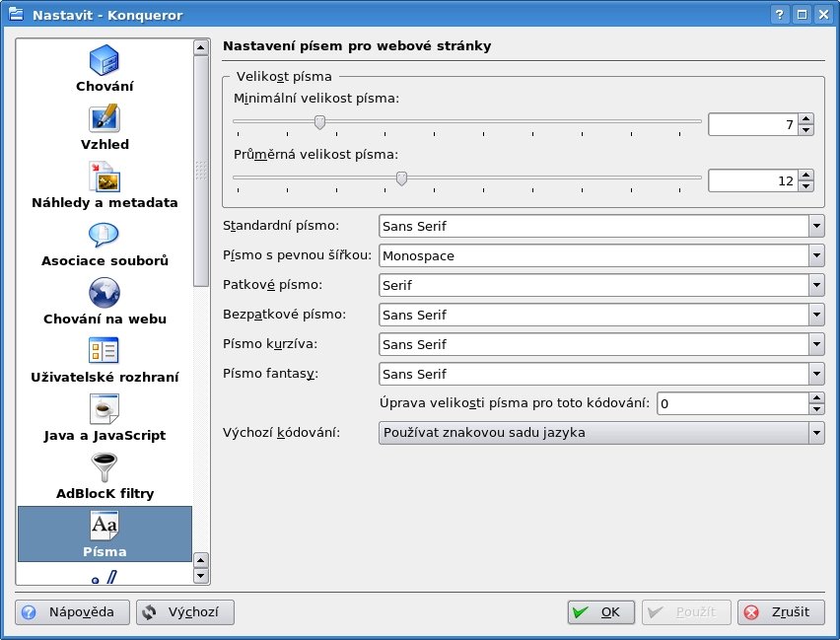Click sidebar scrollbar up arrow at top
Screen dimensions: 840x640
tap(201, 47)
